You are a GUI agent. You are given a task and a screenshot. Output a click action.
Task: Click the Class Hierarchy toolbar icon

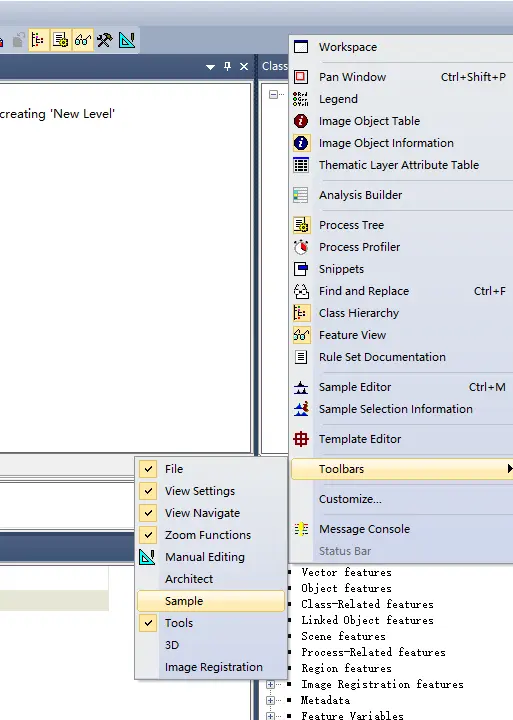tap(39, 40)
